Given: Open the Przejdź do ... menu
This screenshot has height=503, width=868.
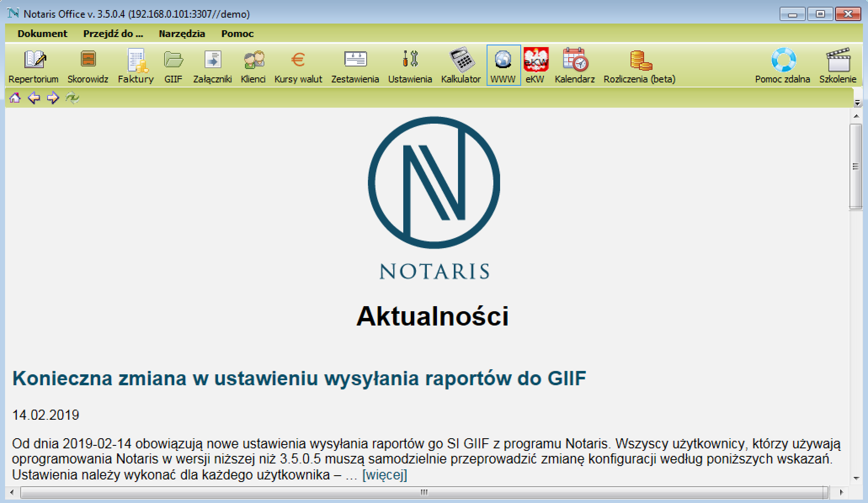Looking at the screenshot, I should point(113,34).
